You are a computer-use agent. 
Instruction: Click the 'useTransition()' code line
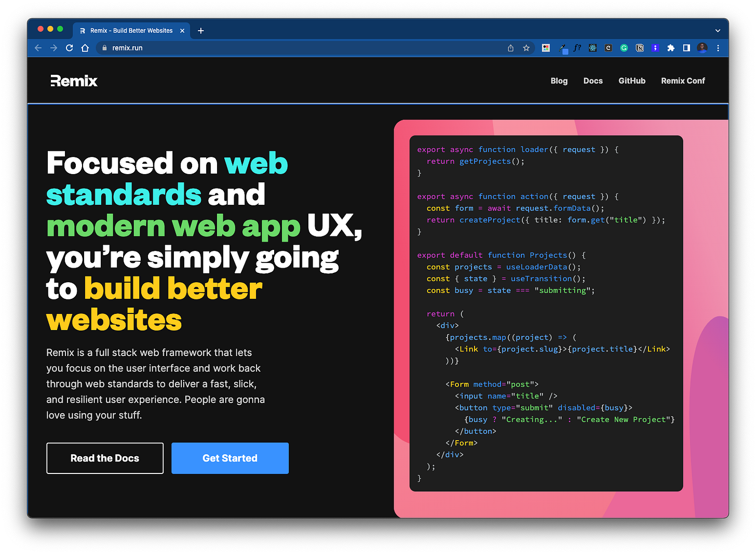[x=506, y=279]
